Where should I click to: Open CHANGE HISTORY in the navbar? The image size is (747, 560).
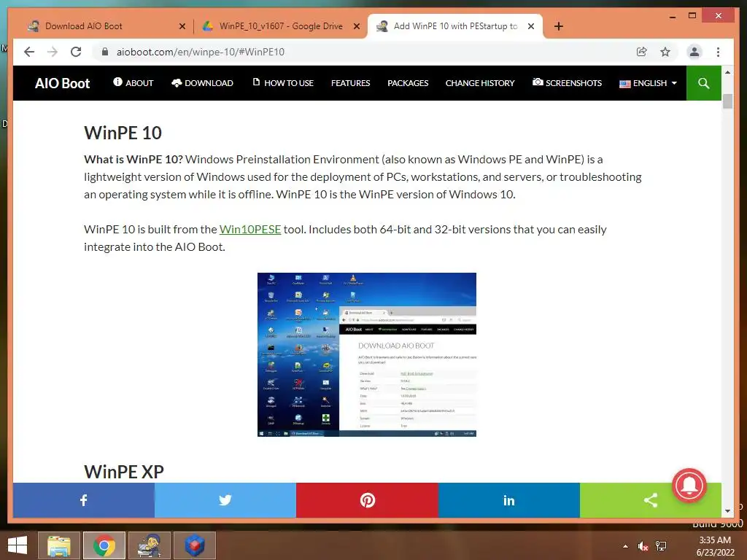pos(480,83)
